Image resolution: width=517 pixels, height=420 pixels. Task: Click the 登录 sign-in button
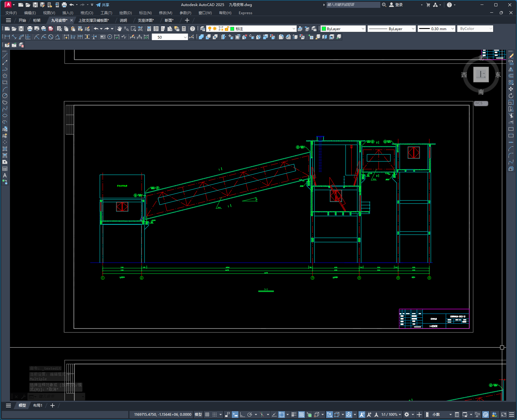point(396,5)
